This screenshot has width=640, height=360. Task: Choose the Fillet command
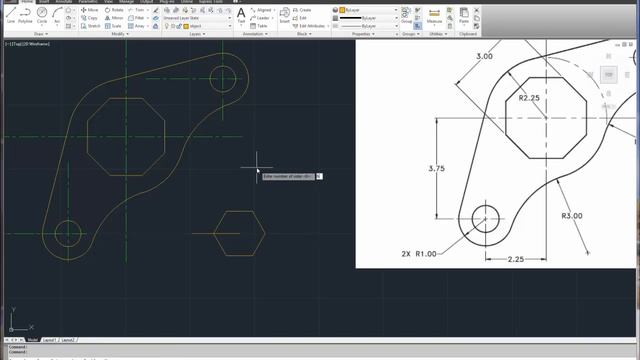pos(136,18)
